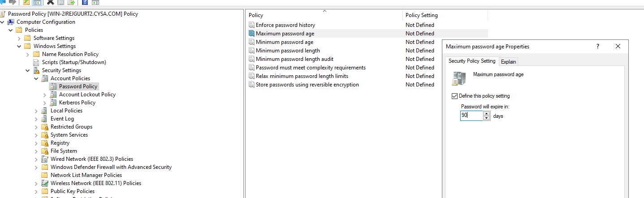Switch to the Explain tab
Screen dimensions: 644x198
508,62
